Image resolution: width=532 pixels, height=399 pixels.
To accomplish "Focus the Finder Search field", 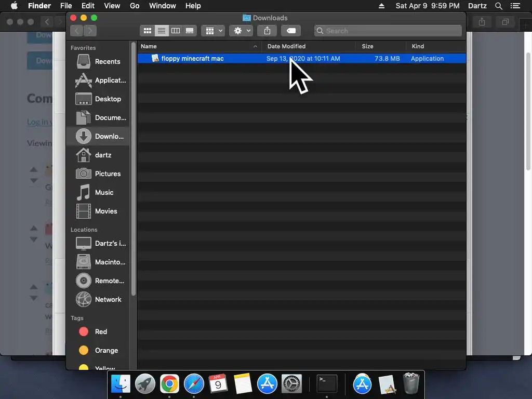I will click(388, 31).
